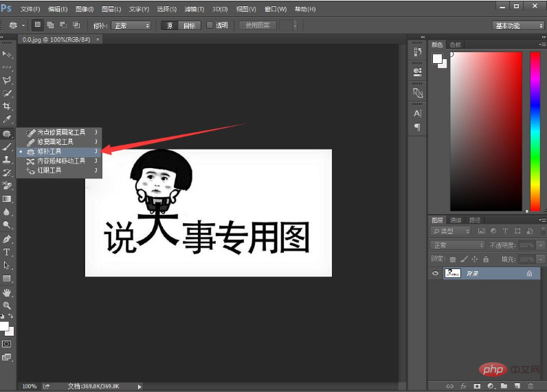Open the Layers panel flyout menu
The width and height of the screenshot is (547, 392).
click(x=542, y=220)
